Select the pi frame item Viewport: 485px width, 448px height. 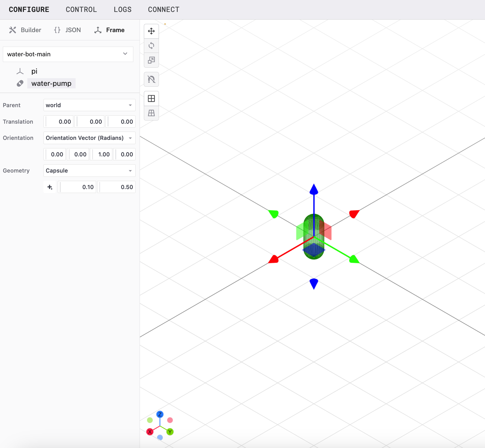(x=34, y=71)
